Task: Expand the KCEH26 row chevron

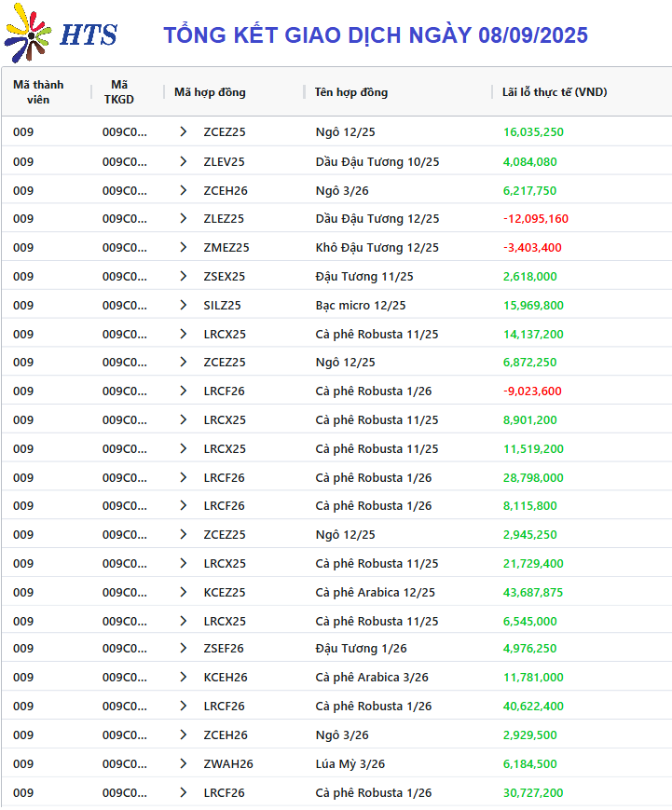Action: coord(184,678)
